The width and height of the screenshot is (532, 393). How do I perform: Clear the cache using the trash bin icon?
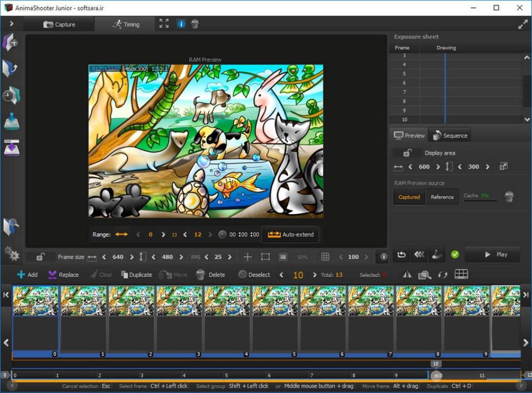click(510, 197)
